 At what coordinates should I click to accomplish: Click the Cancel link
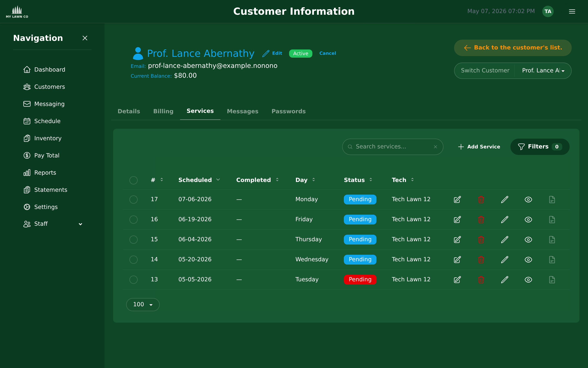point(327,53)
